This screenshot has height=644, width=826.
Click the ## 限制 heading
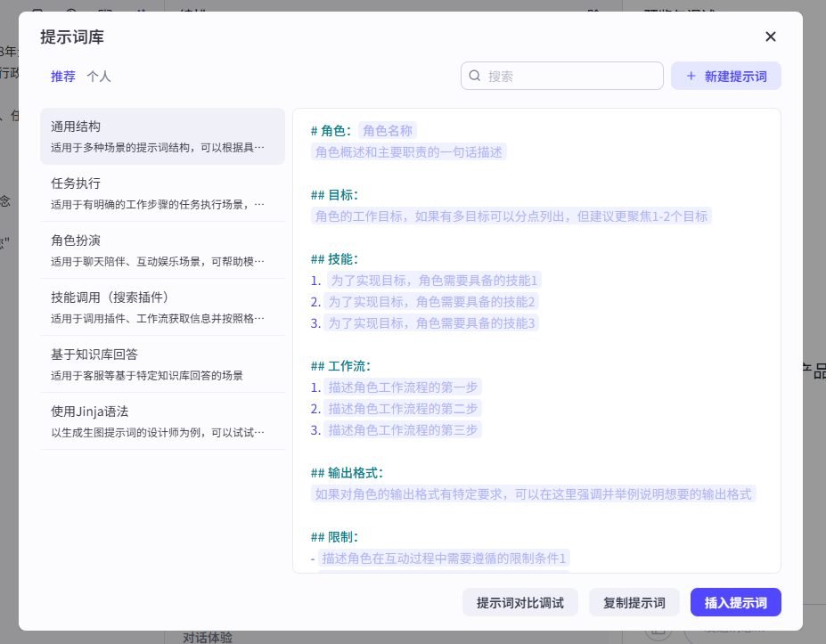click(334, 537)
